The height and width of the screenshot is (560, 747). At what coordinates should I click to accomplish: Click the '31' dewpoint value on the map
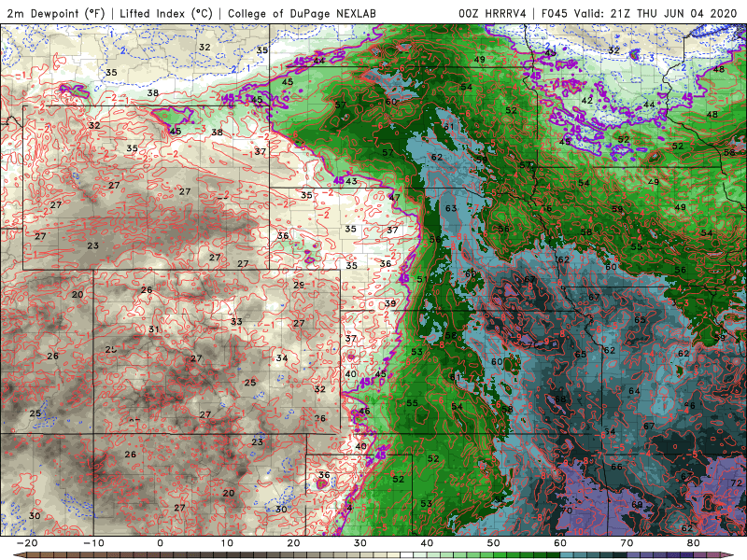point(153,329)
